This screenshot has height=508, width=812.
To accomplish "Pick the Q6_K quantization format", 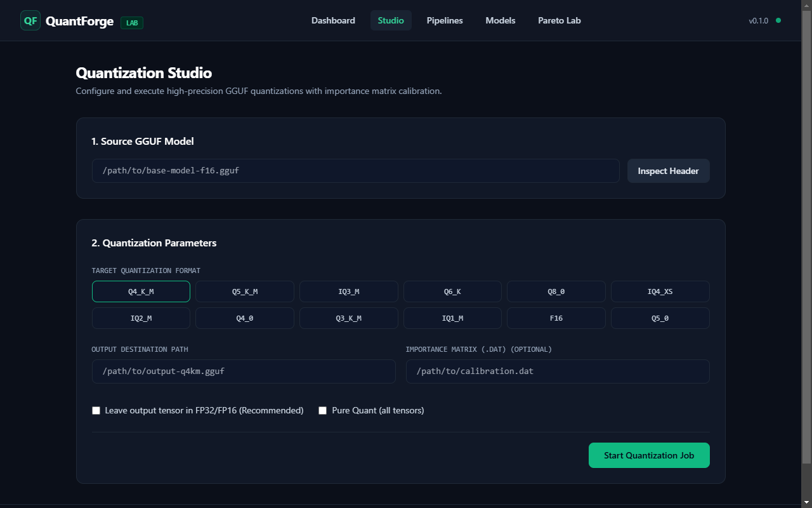I will tap(452, 291).
